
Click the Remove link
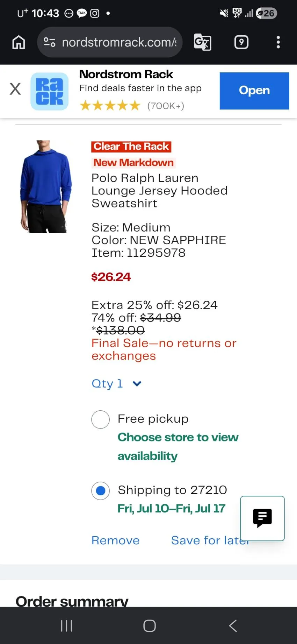point(116,540)
